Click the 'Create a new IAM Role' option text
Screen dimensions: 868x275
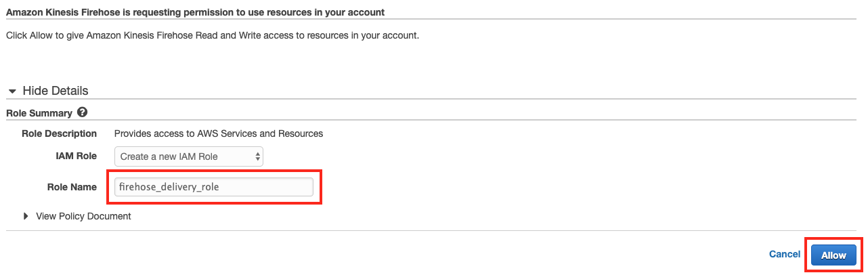[169, 156]
